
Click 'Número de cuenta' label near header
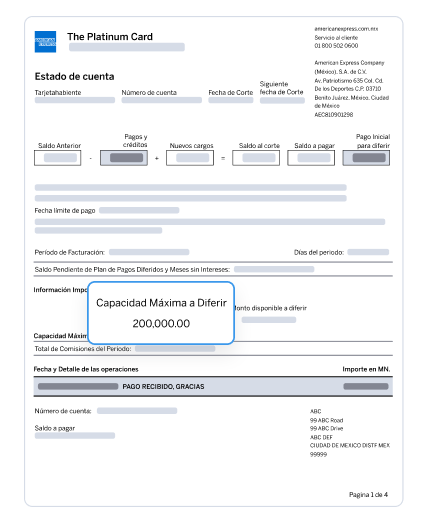(149, 92)
